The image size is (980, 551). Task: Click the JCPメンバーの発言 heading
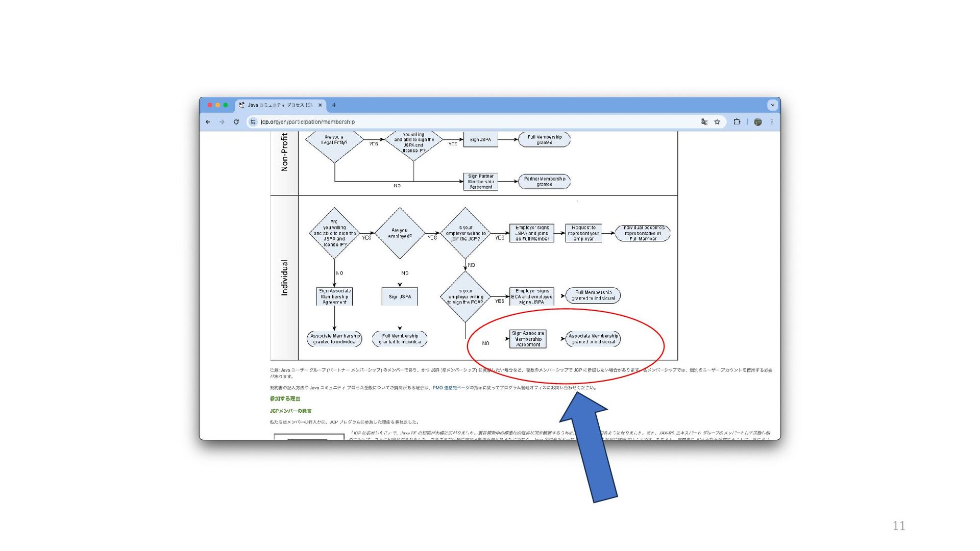pos(290,411)
